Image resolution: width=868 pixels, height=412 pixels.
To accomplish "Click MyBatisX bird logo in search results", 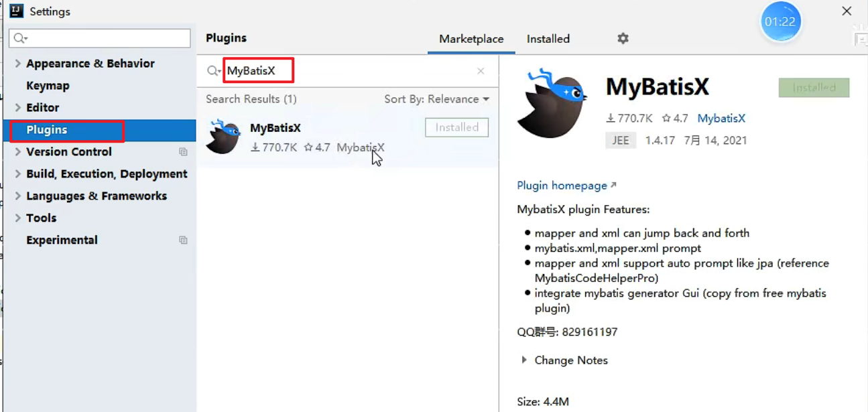I will coord(224,137).
